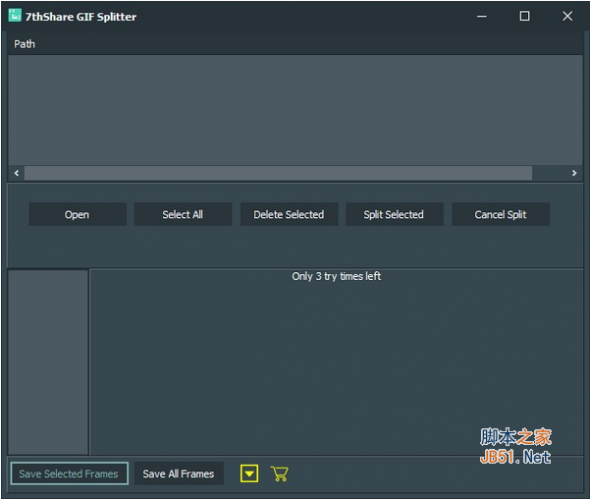Screen dimensions: 590x500
Task: Click the horizontal scrollbar thumb in the file list
Action: click(x=278, y=173)
